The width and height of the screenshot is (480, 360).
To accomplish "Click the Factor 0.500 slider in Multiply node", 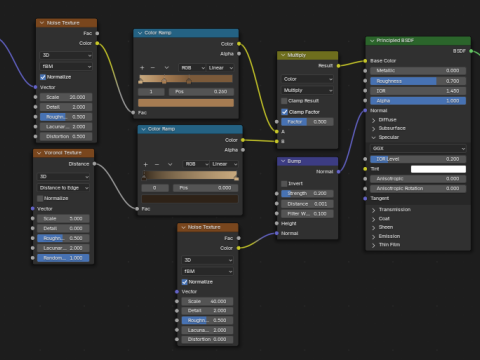I will tap(307, 122).
